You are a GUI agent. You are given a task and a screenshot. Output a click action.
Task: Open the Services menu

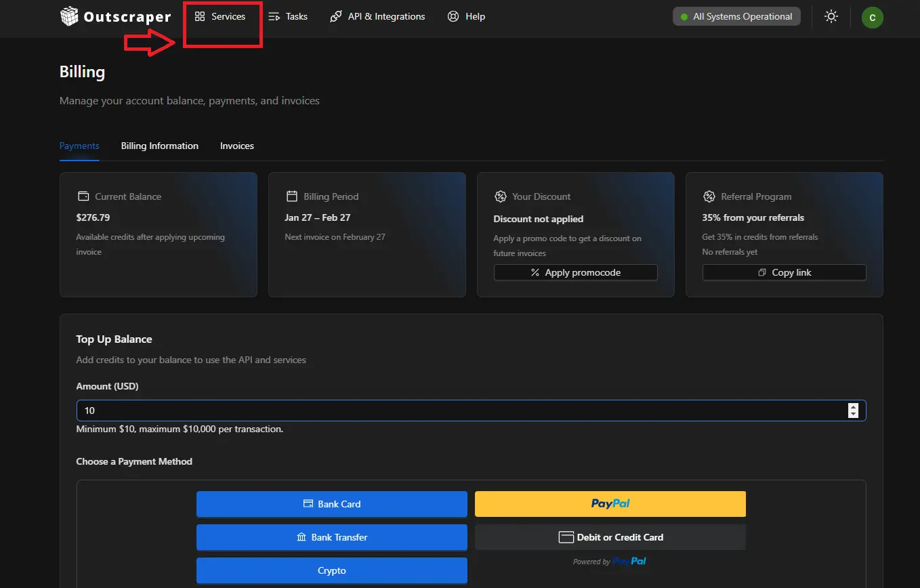[x=220, y=16]
